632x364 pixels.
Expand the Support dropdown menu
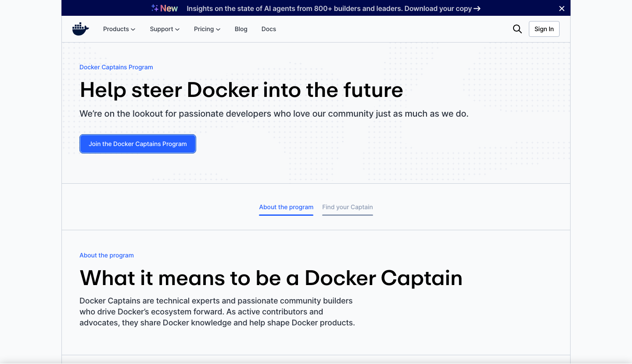pyautogui.click(x=165, y=29)
